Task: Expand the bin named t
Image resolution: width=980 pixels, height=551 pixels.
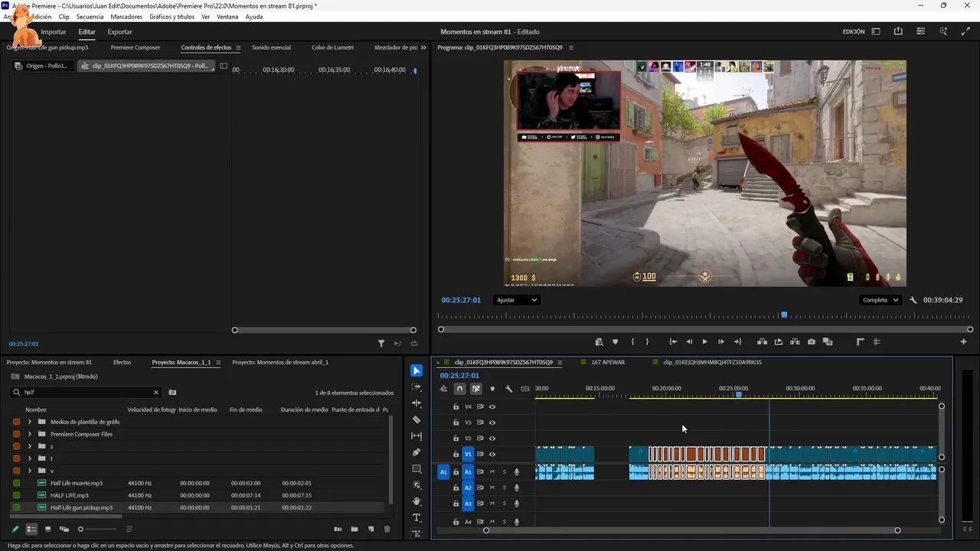Action: 30,458
